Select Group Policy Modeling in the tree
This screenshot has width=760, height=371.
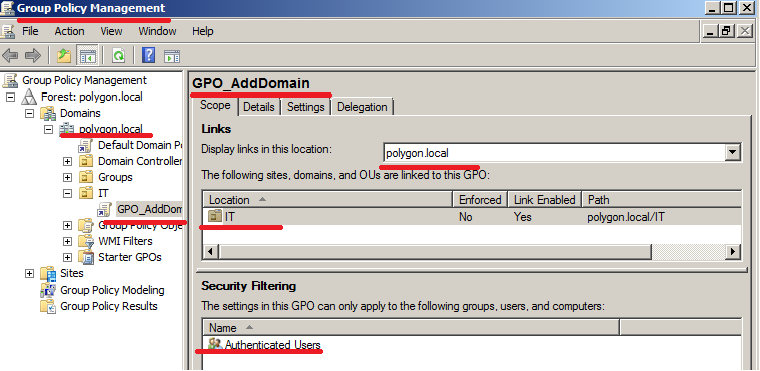(112, 290)
